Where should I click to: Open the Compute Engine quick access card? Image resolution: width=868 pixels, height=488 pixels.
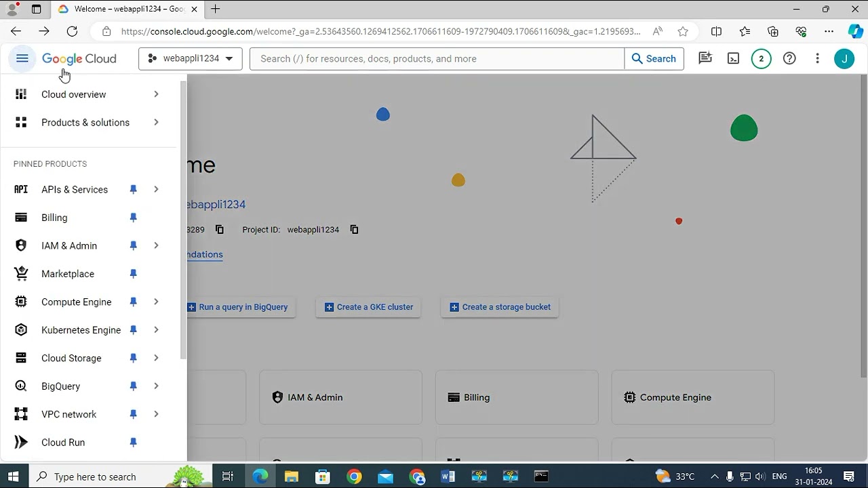pos(693,397)
